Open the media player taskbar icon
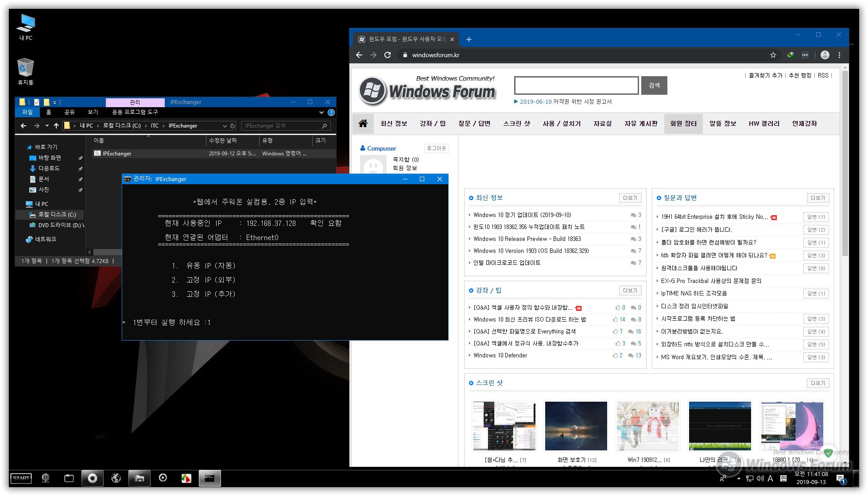The width and height of the screenshot is (868, 496). (x=163, y=478)
